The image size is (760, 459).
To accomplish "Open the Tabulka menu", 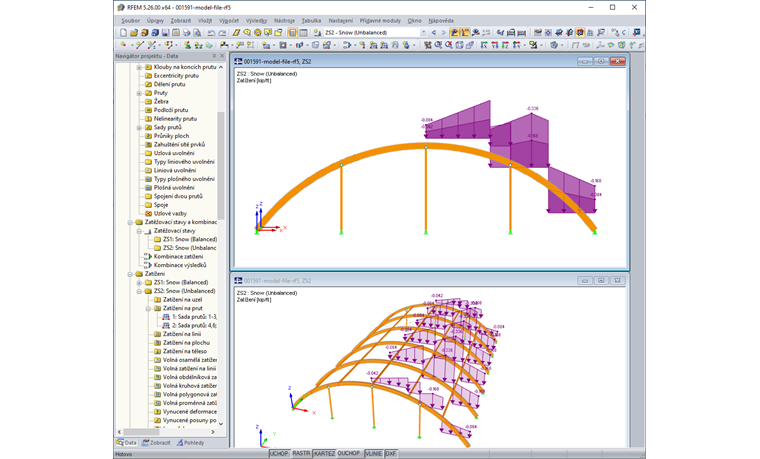I will click(x=311, y=20).
